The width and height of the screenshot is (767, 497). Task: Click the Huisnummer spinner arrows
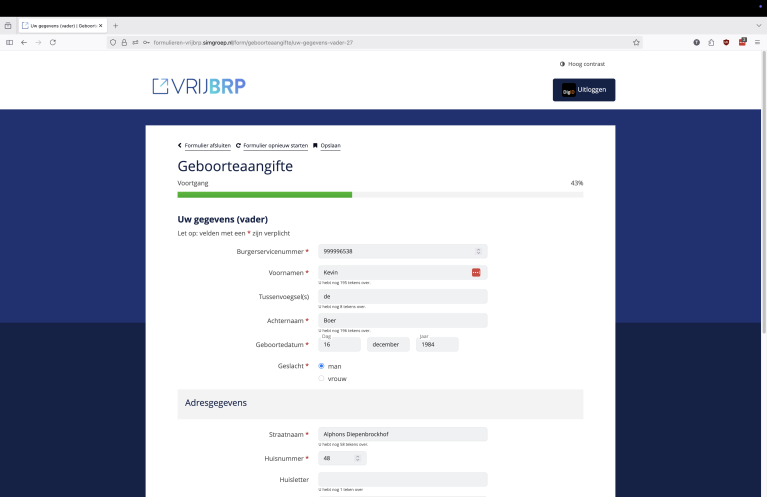click(358, 458)
